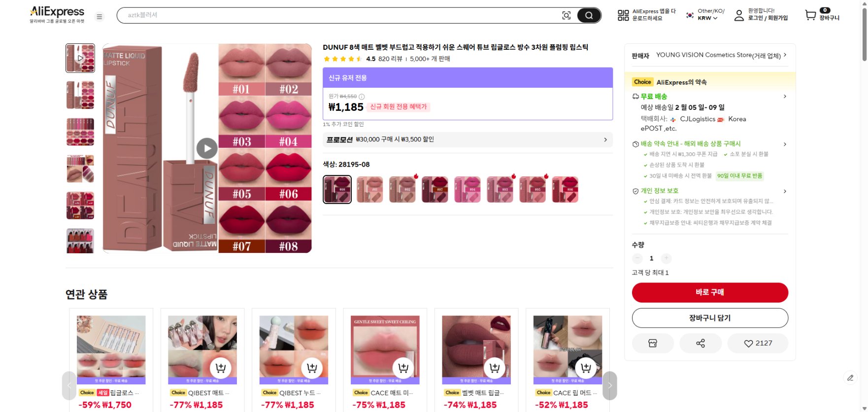This screenshot has height=412, width=868.
Task: Select color swatch #01
Action: coord(370,189)
